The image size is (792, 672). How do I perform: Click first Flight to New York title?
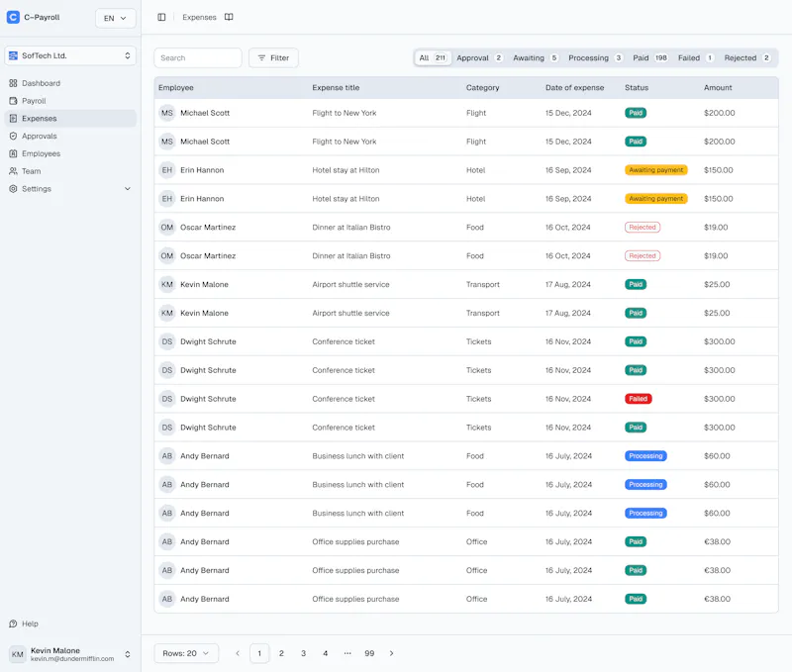tap(345, 113)
